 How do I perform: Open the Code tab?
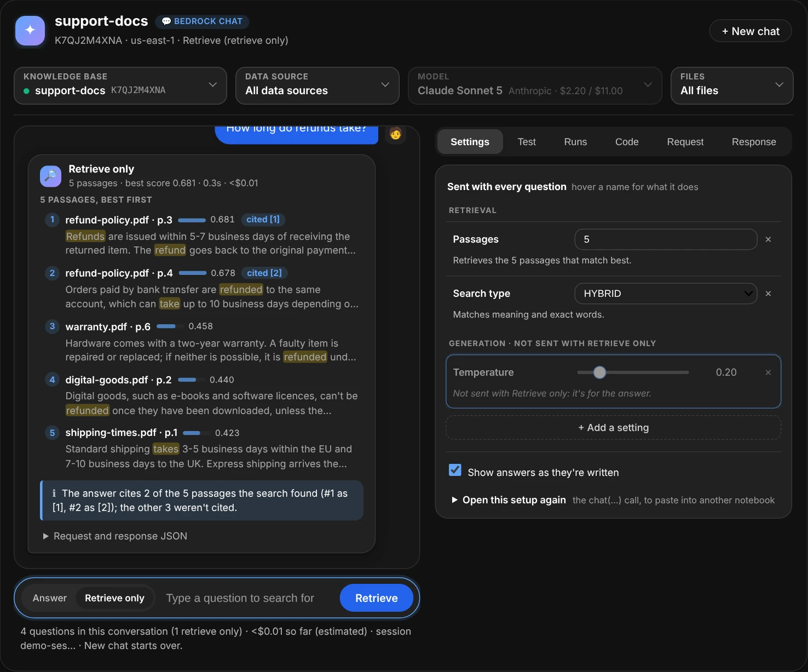pos(627,142)
